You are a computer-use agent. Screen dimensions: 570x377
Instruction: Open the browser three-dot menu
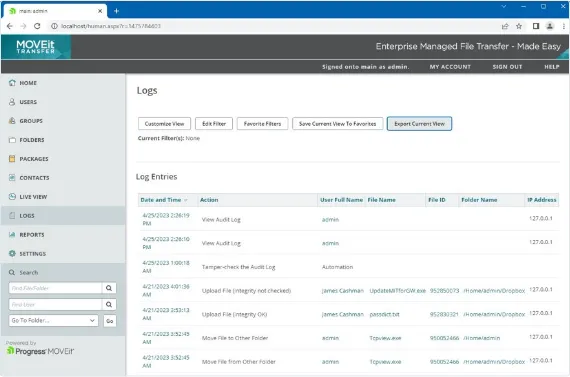point(563,26)
